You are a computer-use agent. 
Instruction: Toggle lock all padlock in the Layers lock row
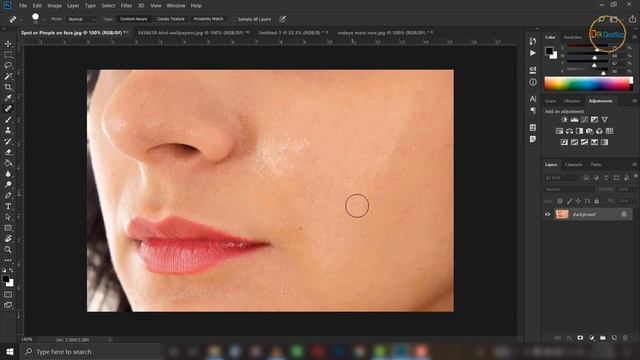point(596,201)
